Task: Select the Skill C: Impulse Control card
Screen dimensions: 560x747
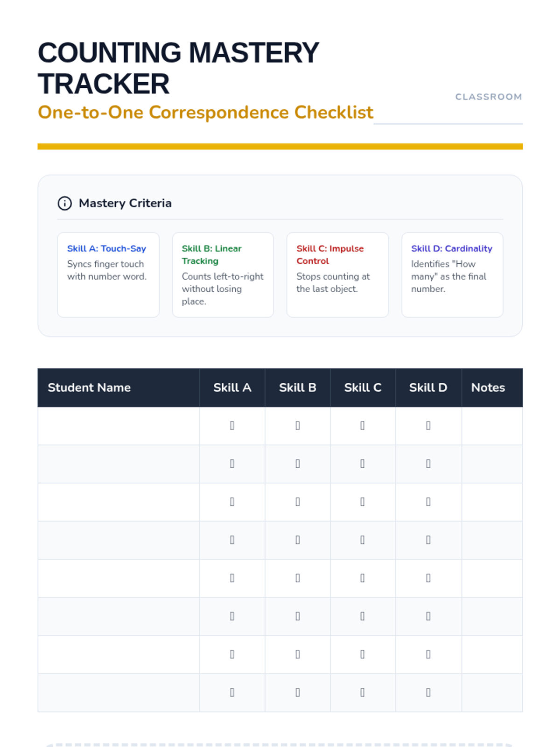Action: (338, 275)
